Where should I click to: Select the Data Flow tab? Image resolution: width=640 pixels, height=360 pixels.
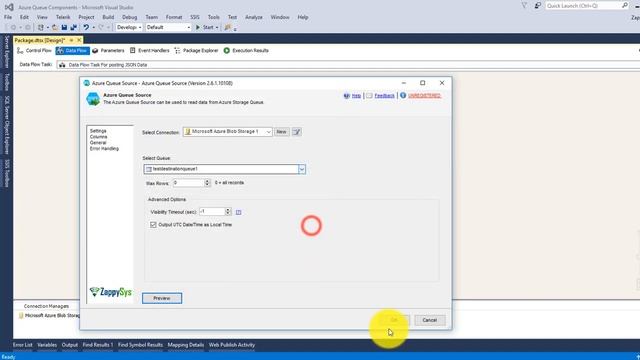point(72,51)
